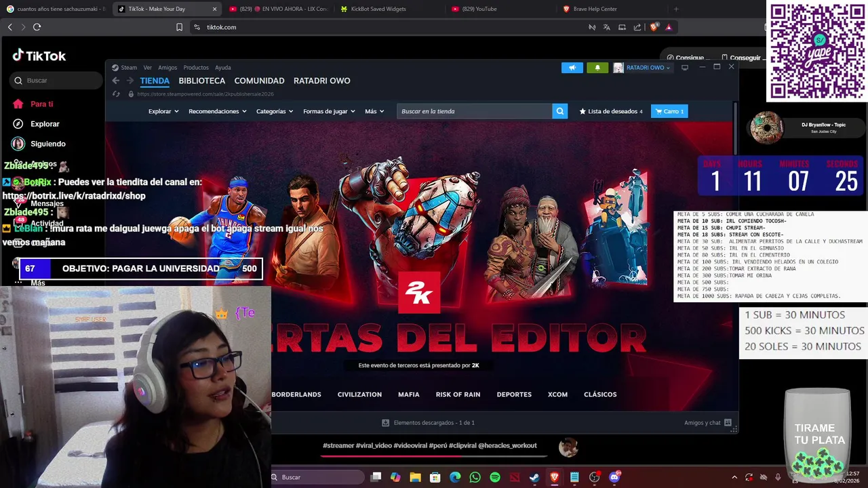
Task: Open Brave Shields lion icon
Action: (x=654, y=27)
